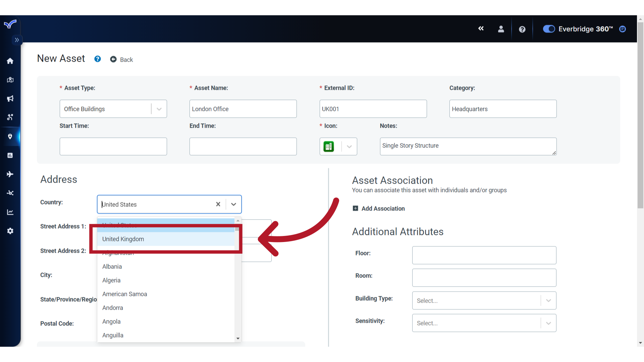Edit the Notes text area
The width and height of the screenshot is (644, 362).
point(468,146)
